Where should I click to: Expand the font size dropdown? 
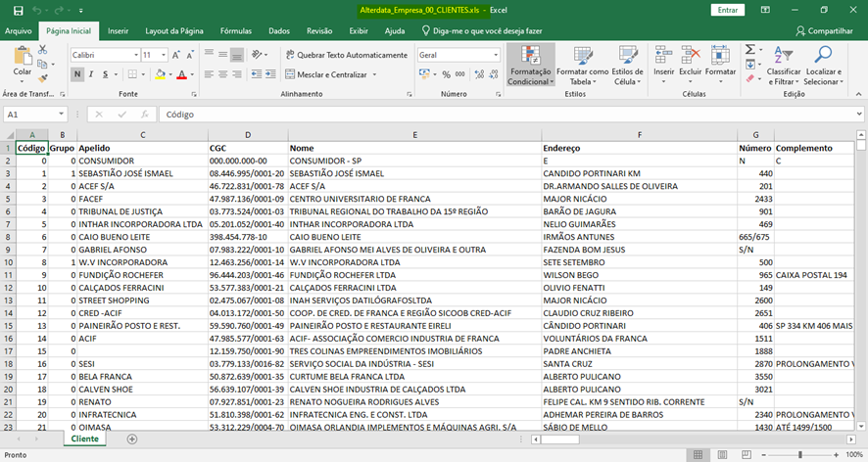pos(163,55)
